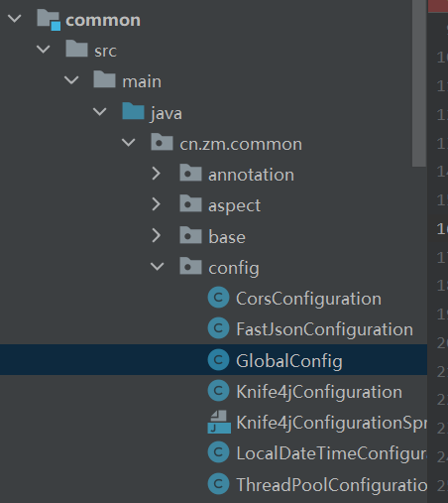Click the project tree vertical scrollbar
The image size is (448, 503).
(x=419, y=83)
